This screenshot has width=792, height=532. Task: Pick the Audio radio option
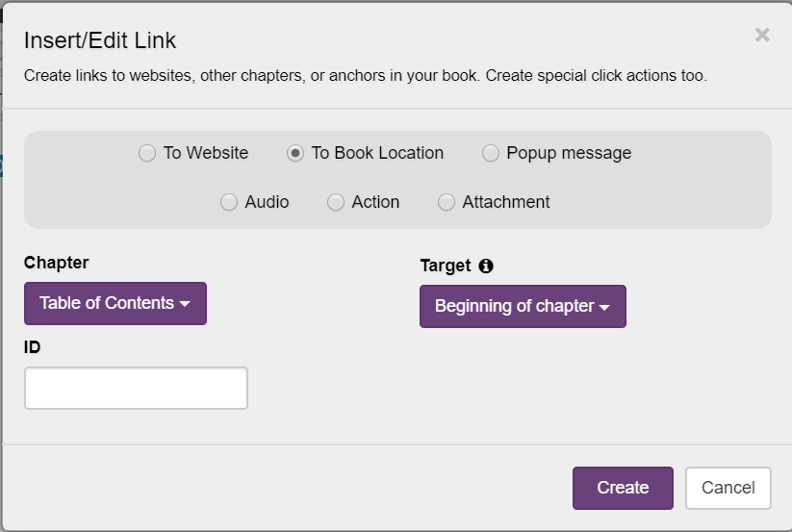pos(229,202)
